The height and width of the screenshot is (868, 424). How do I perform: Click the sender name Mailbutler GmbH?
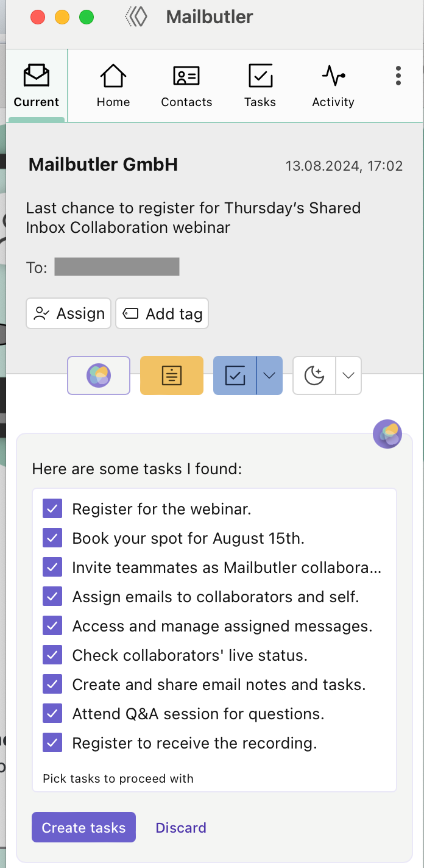coord(104,165)
